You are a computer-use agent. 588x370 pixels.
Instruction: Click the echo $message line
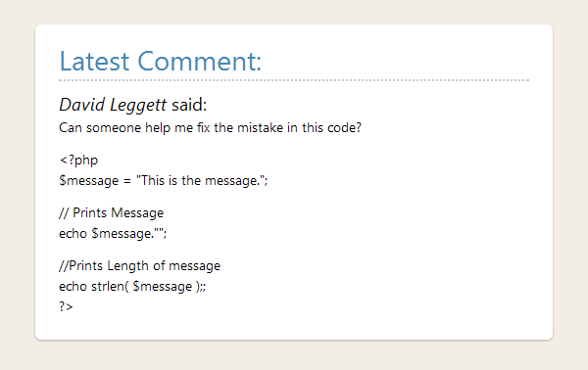pos(113,234)
